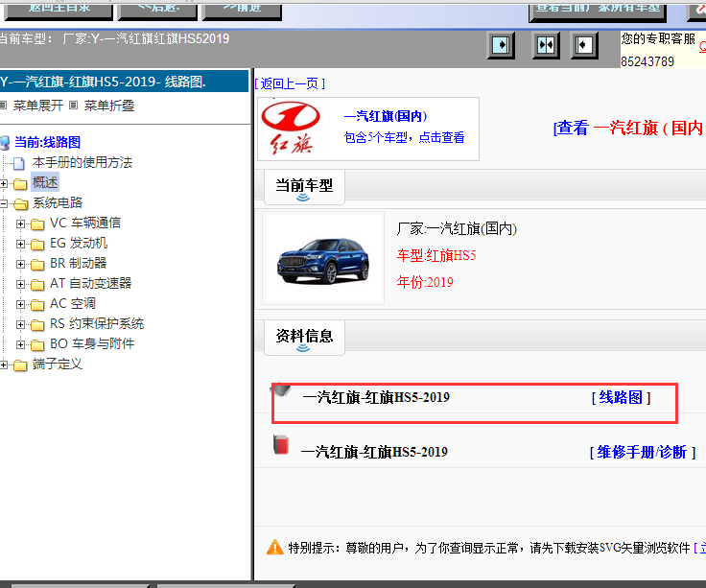Screen dimensions: 706x588
Task: Expand the BR 制动器 node
Action: point(20,265)
